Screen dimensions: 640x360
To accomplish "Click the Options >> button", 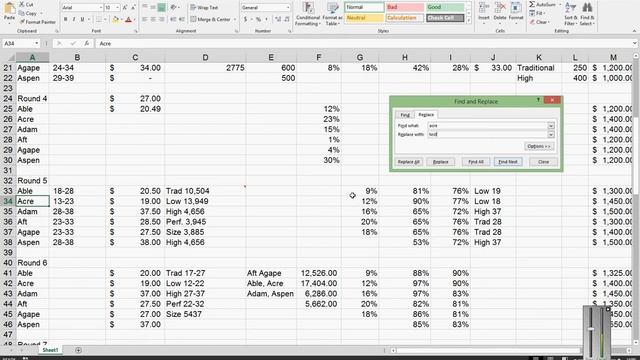I will pyautogui.click(x=539, y=146).
